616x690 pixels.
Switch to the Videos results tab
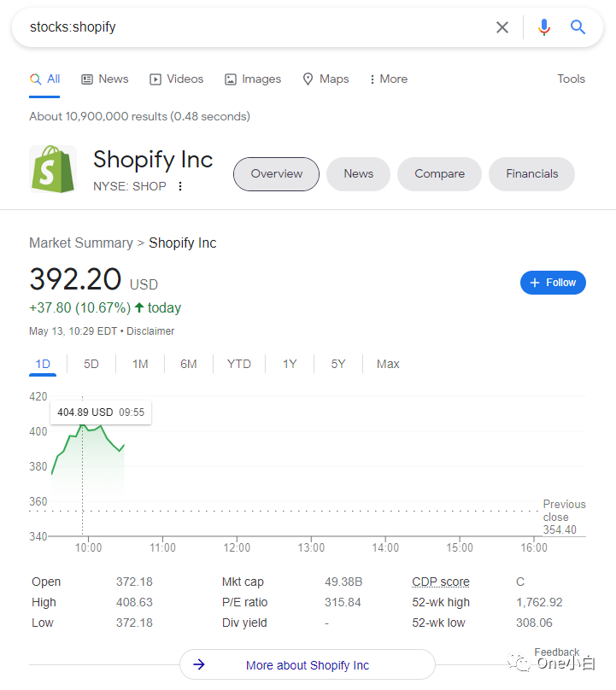pos(177,79)
